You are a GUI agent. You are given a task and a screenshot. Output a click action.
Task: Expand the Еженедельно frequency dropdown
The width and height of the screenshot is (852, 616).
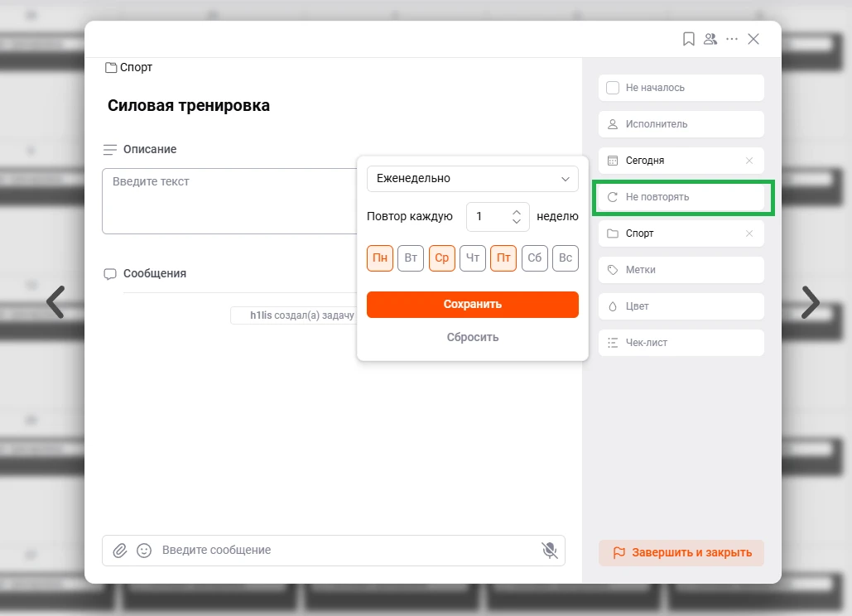pyautogui.click(x=472, y=179)
